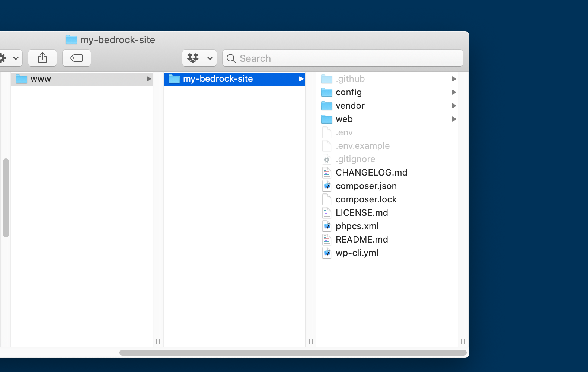Click the Edit Tags toolbar icon
This screenshot has width=588, height=372.
[x=77, y=58]
